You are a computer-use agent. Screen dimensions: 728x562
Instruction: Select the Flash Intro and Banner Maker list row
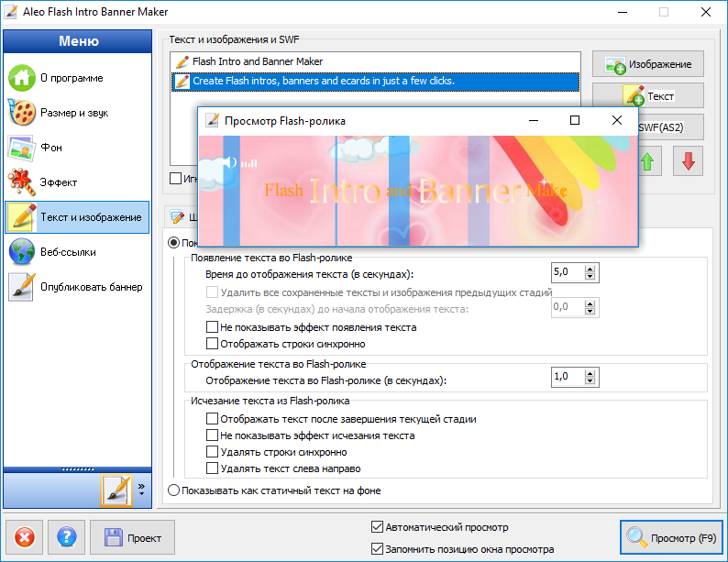click(x=375, y=61)
